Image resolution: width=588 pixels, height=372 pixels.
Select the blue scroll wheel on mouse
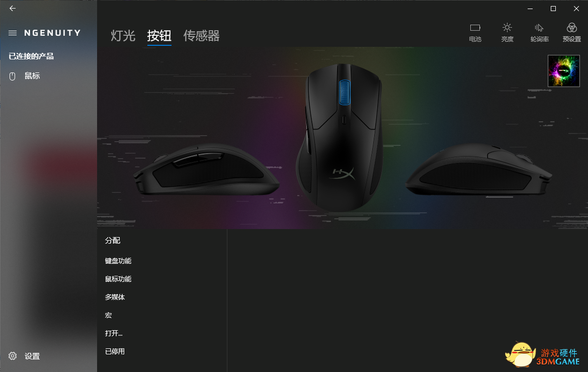pyautogui.click(x=345, y=92)
